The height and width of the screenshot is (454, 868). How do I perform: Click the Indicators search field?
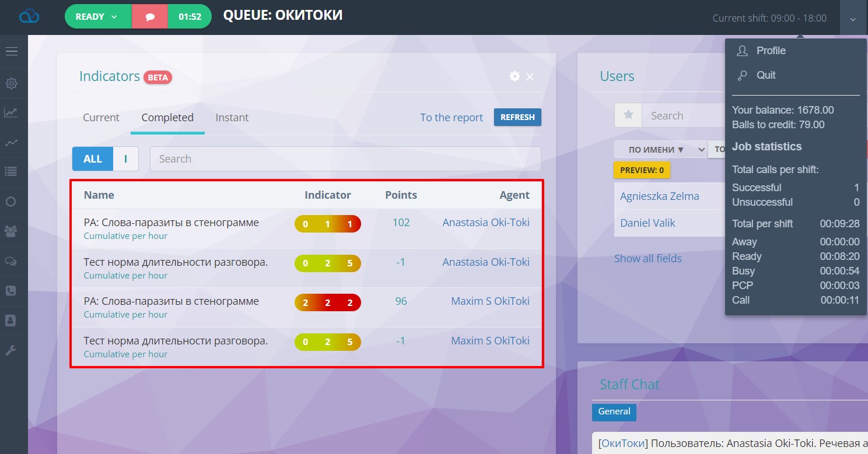click(x=345, y=159)
